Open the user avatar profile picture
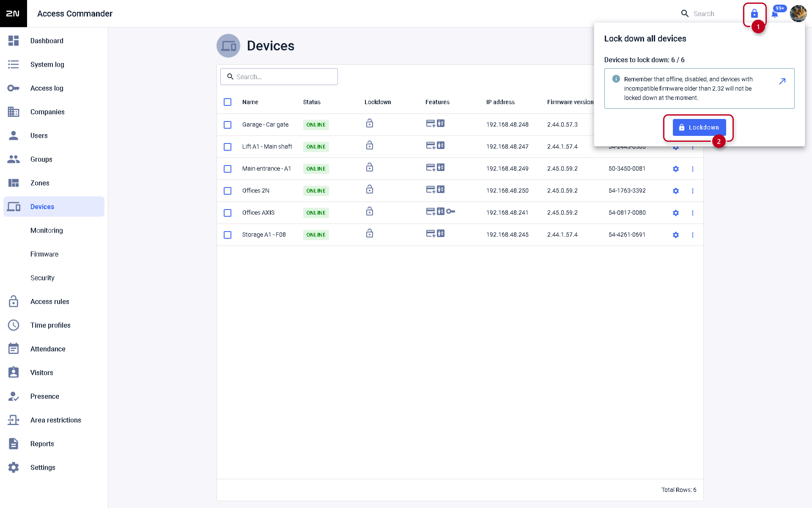The width and height of the screenshot is (812, 508). point(798,13)
